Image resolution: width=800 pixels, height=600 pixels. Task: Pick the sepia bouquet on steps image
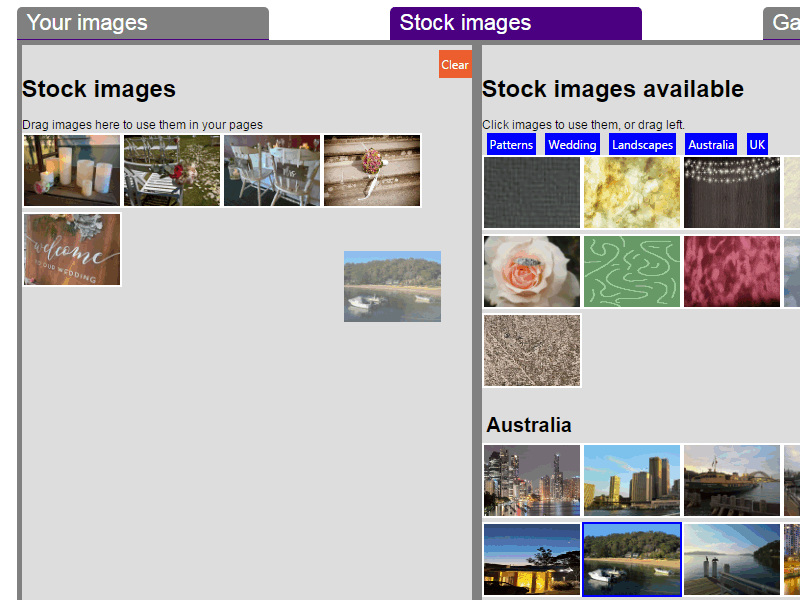point(372,170)
